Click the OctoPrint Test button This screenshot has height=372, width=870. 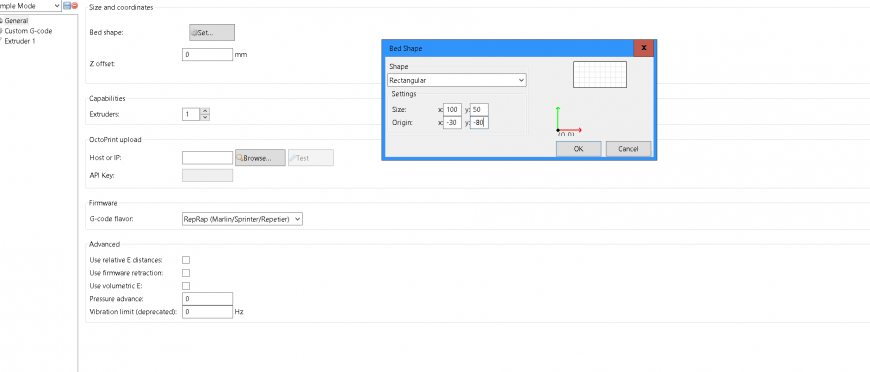click(x=311, y=158)
